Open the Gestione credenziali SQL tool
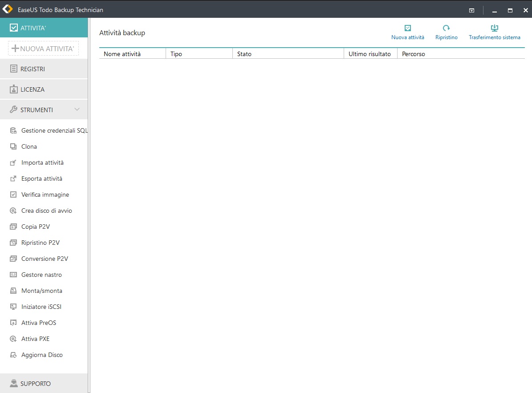This screenshot has height=393, width=532. [49, 130]
